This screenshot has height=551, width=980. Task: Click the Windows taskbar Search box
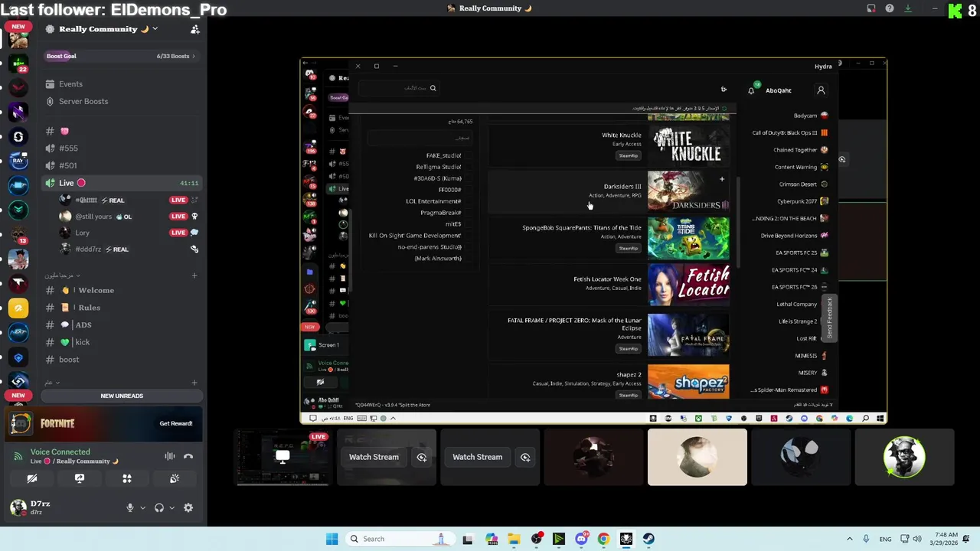[399, 539]
